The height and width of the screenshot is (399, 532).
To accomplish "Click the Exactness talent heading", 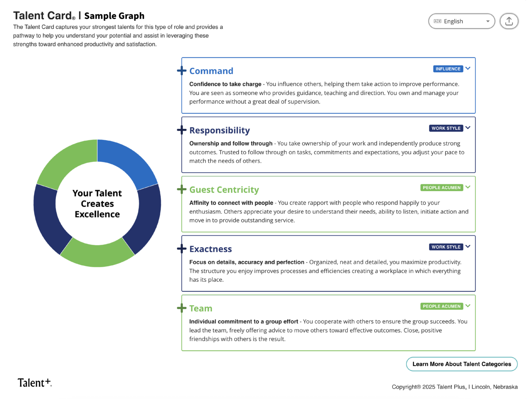I will [211, 249].
